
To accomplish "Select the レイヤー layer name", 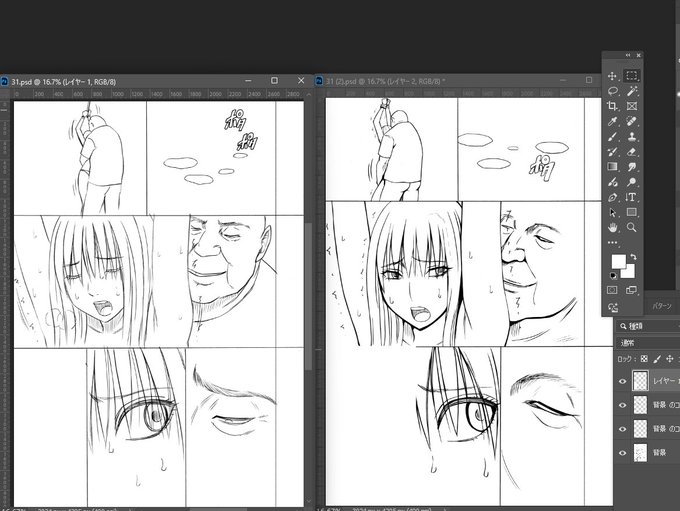I will [665, 381].
